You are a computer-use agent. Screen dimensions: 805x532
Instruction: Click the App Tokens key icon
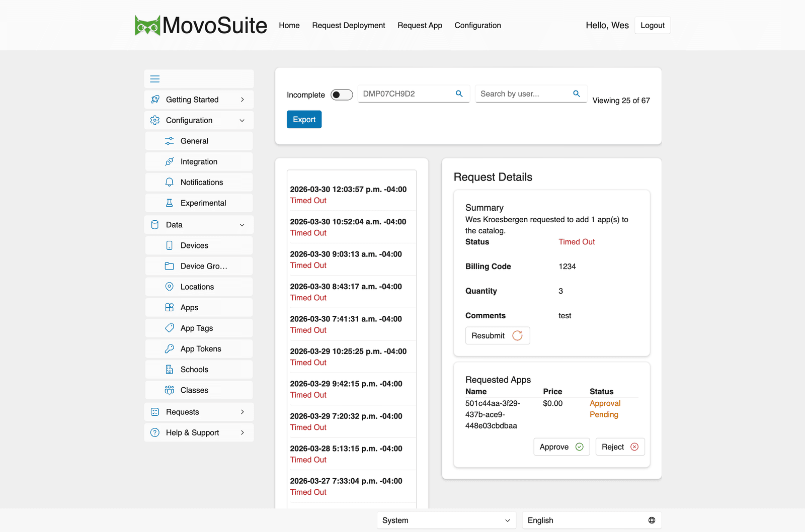tap(170, 348)
